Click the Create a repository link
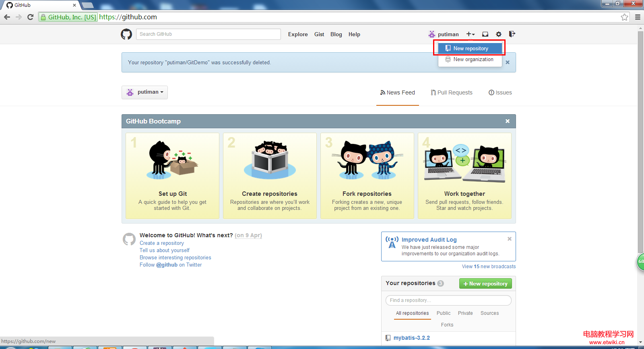Viewport: 644px width, 349px height. coord(162,243)
